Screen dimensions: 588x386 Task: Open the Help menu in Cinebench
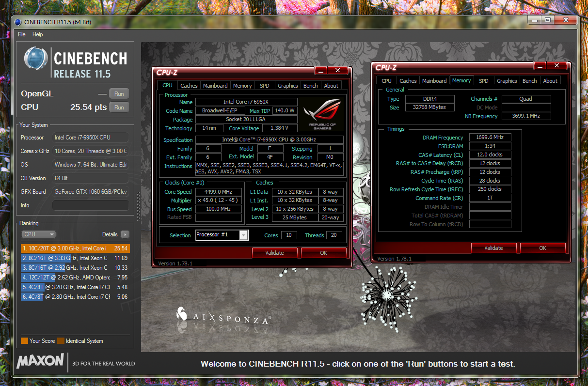pyautogui.click(x=37, y=34)
